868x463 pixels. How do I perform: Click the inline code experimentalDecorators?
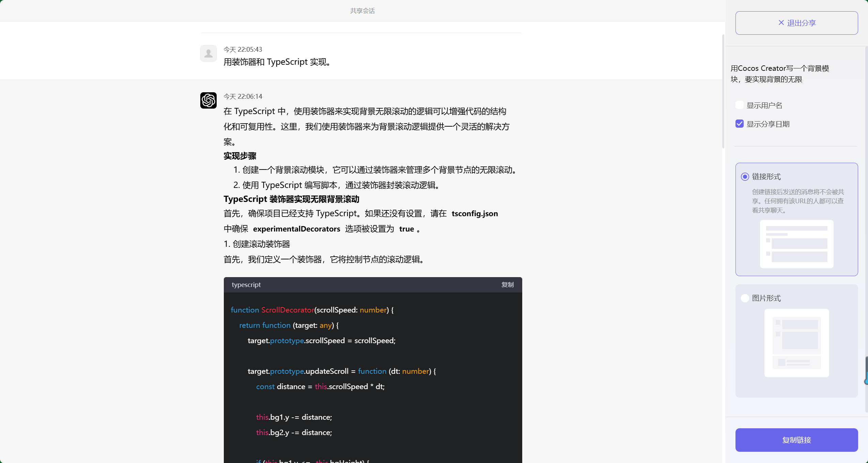pos(296,228)
